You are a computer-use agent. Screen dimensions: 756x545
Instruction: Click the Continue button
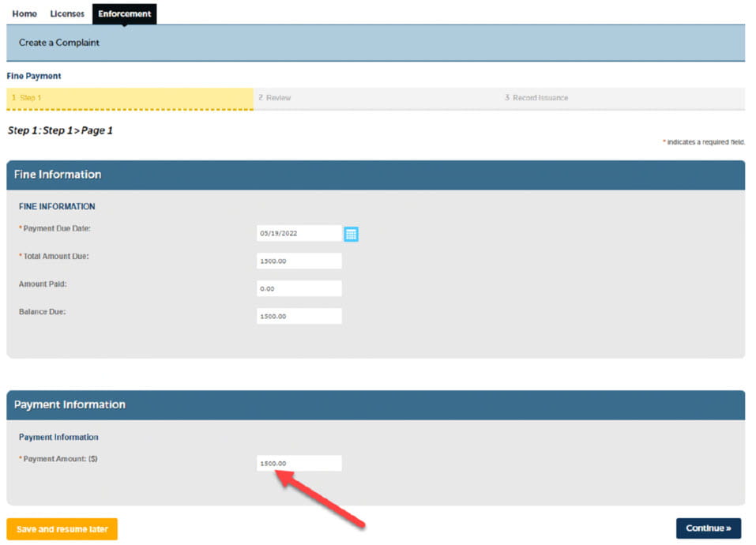point(709,528)
